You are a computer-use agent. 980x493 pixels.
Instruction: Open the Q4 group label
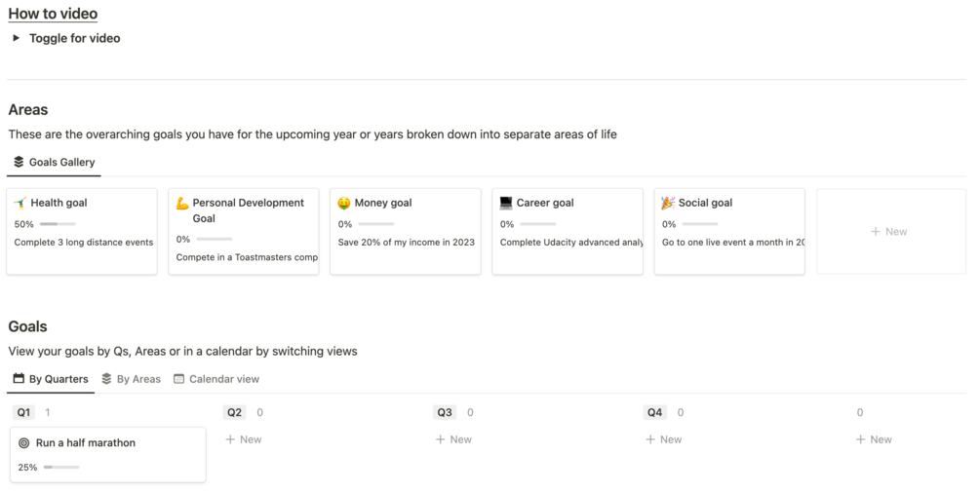click(654, 412)
